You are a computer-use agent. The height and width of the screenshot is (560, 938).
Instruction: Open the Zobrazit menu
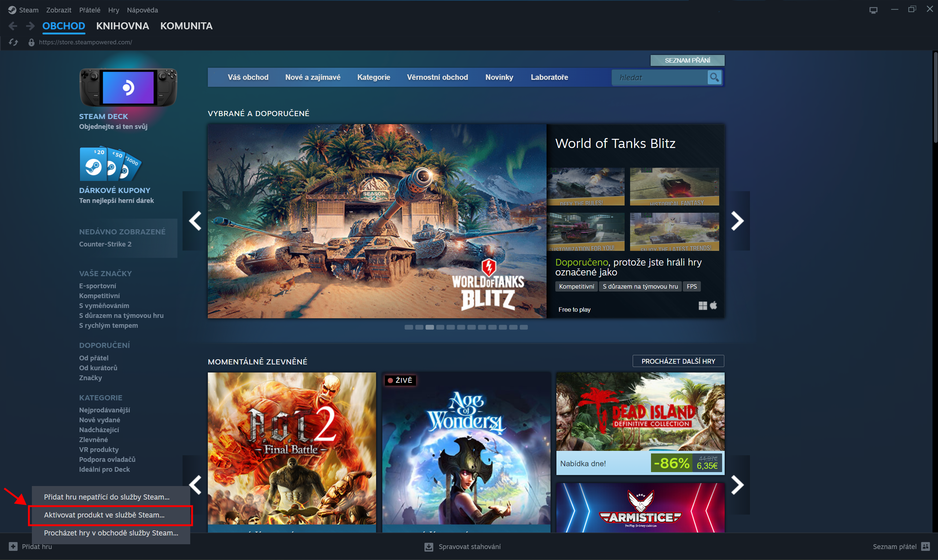tap(59, 10)
